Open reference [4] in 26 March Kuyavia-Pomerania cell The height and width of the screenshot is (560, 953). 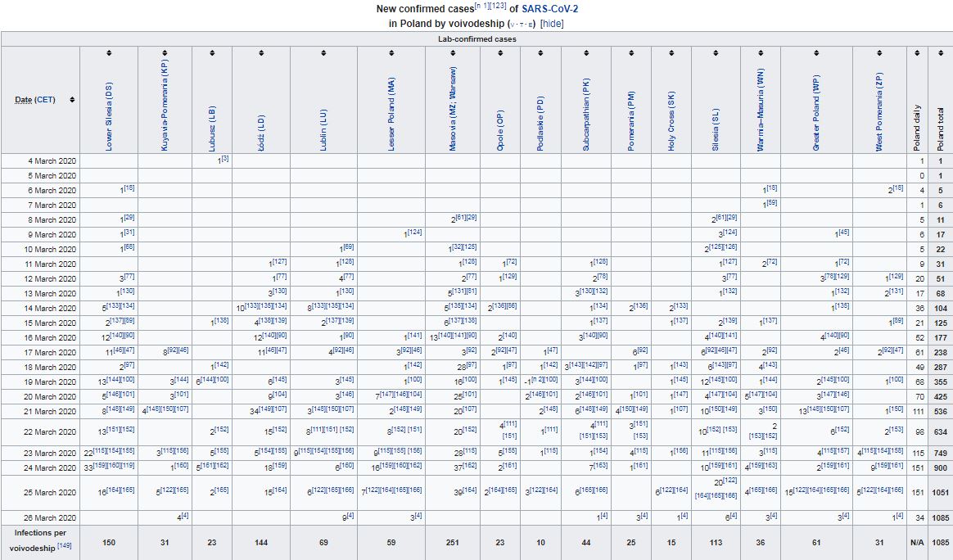185,516
